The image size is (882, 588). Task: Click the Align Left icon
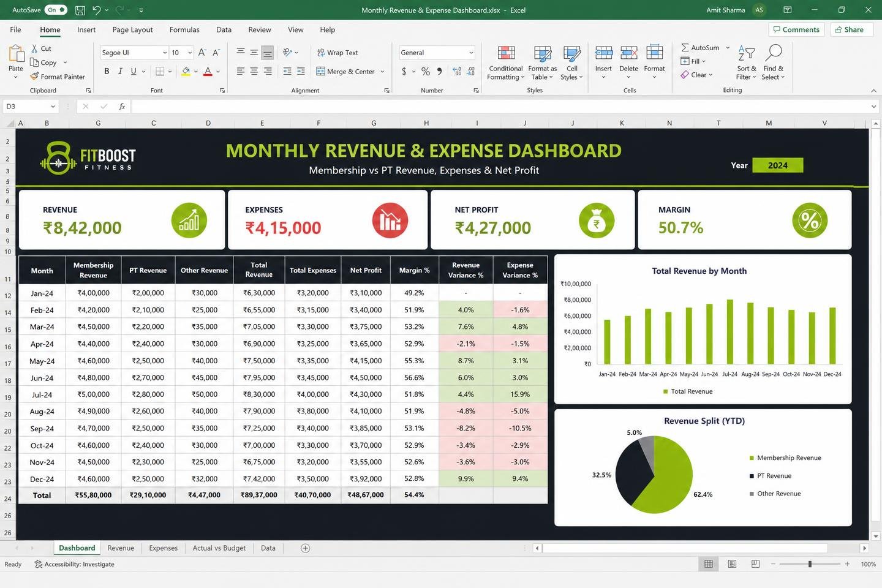click(241, 71)
